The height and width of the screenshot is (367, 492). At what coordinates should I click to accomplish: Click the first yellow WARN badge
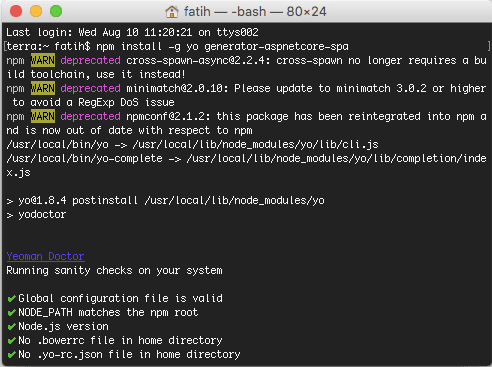[x=43, y=60]
